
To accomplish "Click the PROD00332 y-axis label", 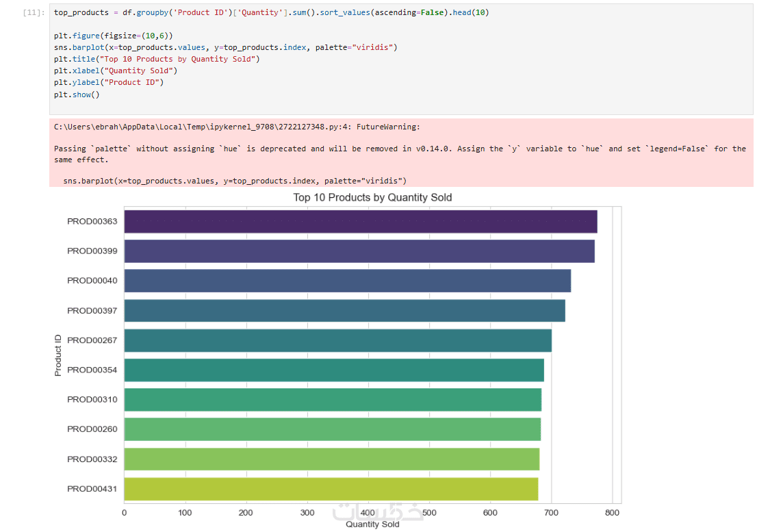I will click(92, 459).
